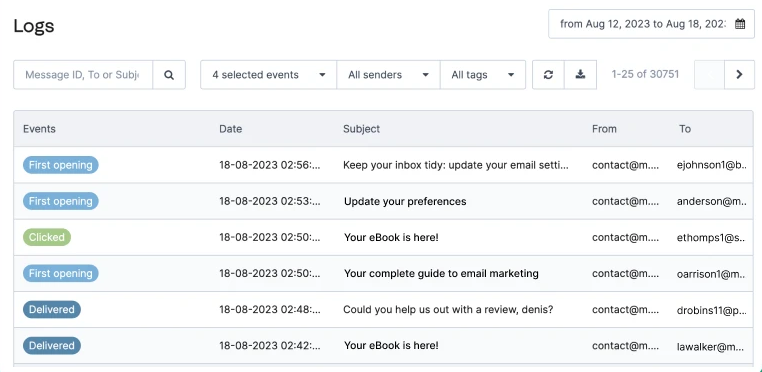
Task: Focus the Message ID search field
Action: coord(83,75)
